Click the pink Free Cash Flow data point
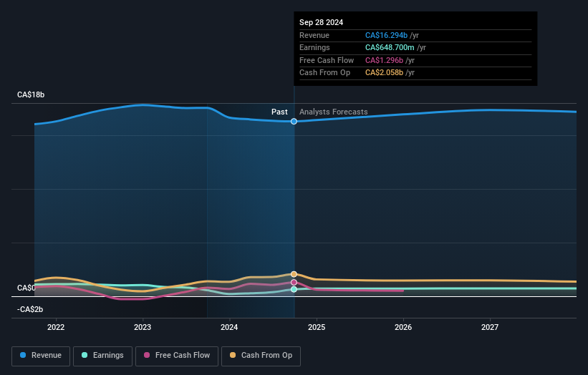Image resolution: width=588 pixels, height=375 pixels. [294, 283]
